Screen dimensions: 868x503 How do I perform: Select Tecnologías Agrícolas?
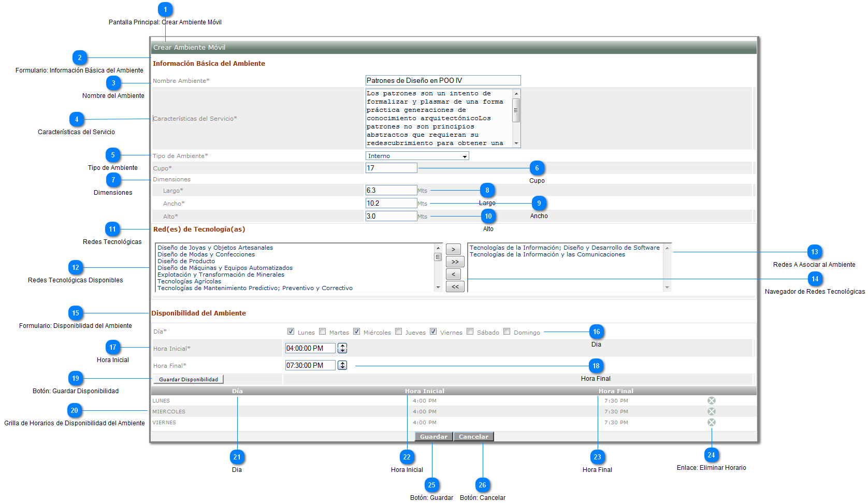point(189,281)
